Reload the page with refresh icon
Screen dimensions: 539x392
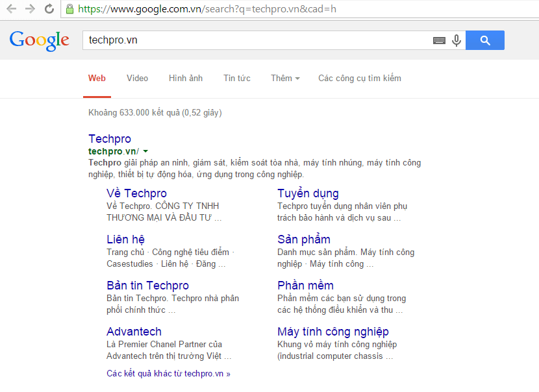click(x=49, y=8)
